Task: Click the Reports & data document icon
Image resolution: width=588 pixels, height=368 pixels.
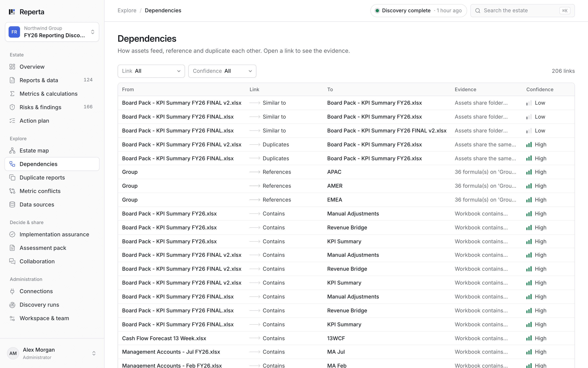Action: (12, 80)
